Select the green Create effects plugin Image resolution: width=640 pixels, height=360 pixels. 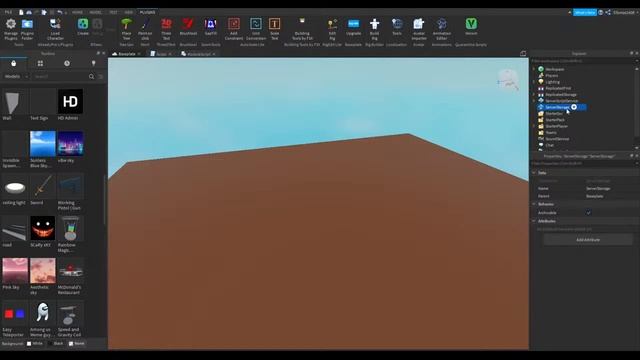[83, 27]
